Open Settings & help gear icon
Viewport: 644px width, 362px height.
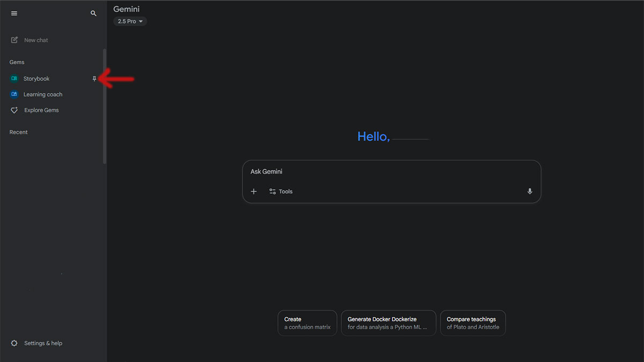point(14,343)
